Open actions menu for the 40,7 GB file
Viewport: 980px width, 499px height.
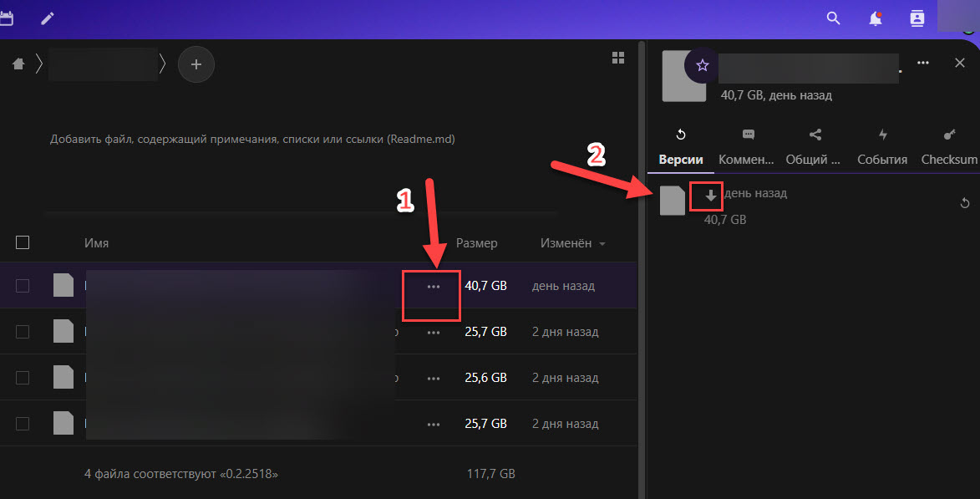click(x=433, y=287)
